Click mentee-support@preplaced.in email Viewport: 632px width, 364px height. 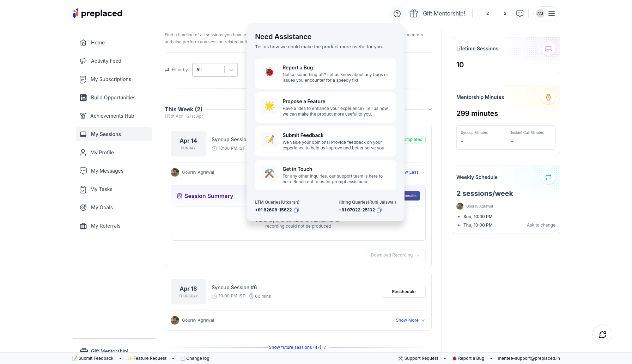click(x=529, y=358)
